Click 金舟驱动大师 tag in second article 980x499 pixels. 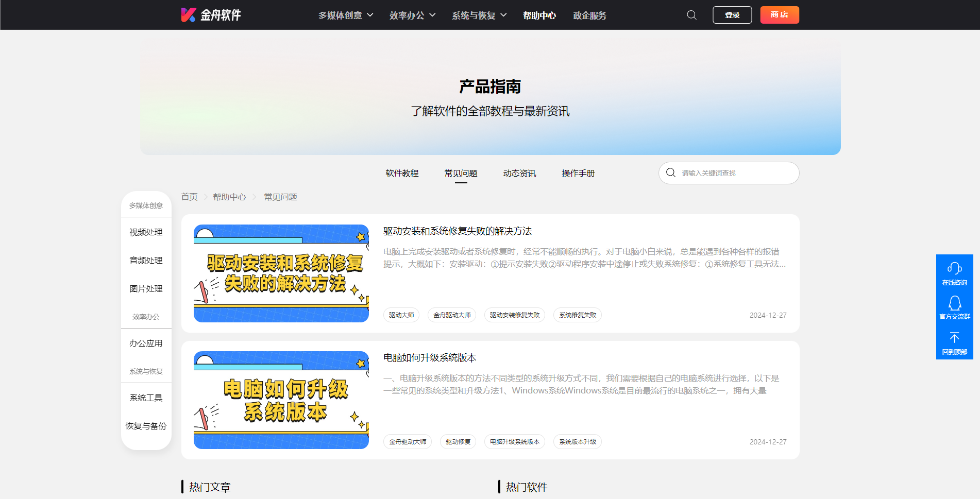[x=408, y=442]
